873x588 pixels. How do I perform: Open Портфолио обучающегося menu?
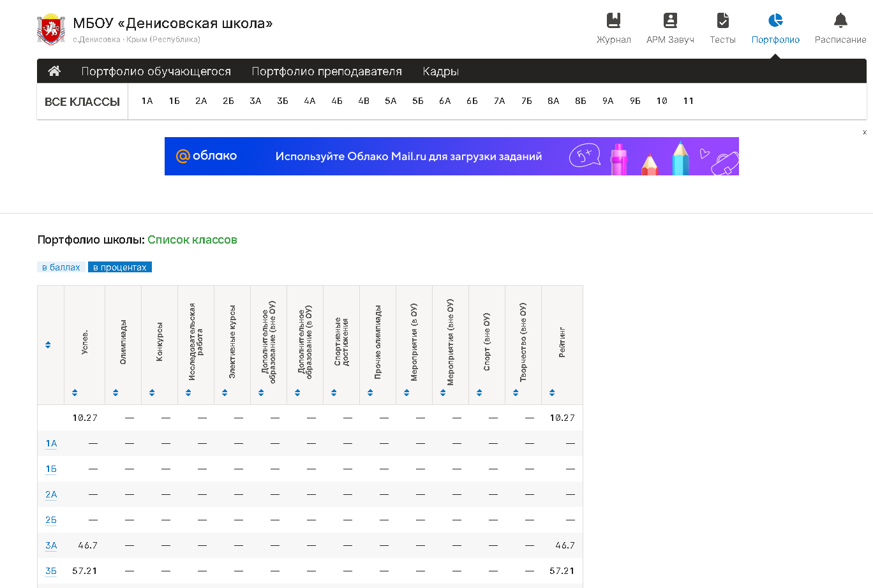156,71
